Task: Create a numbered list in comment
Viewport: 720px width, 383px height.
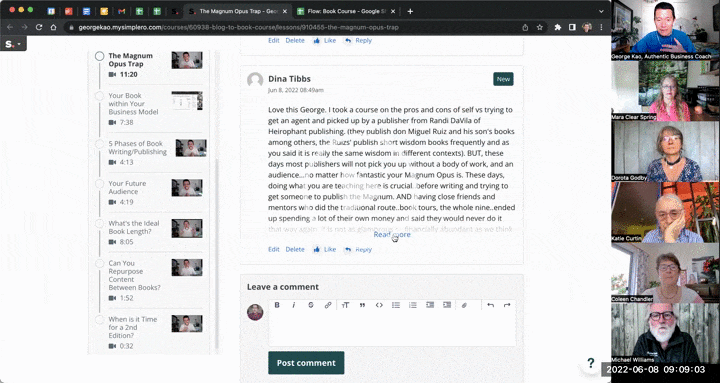Action: 413,305
